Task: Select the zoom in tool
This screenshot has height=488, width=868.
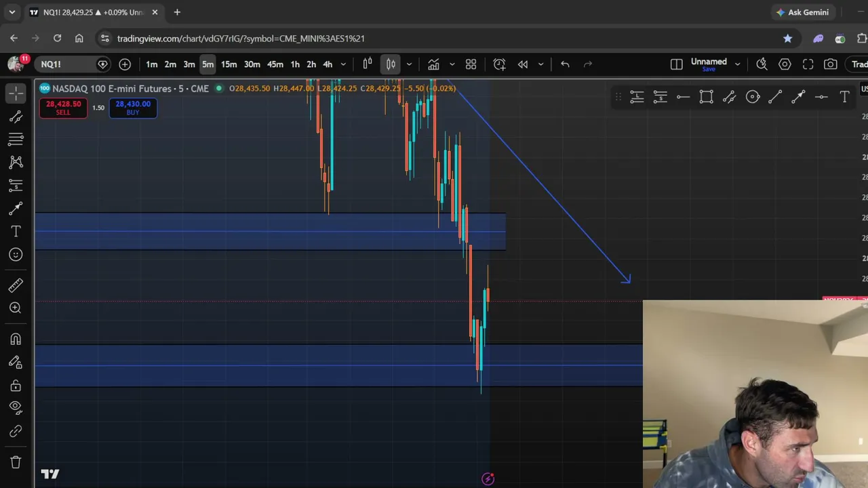Action: click(16, 308)
